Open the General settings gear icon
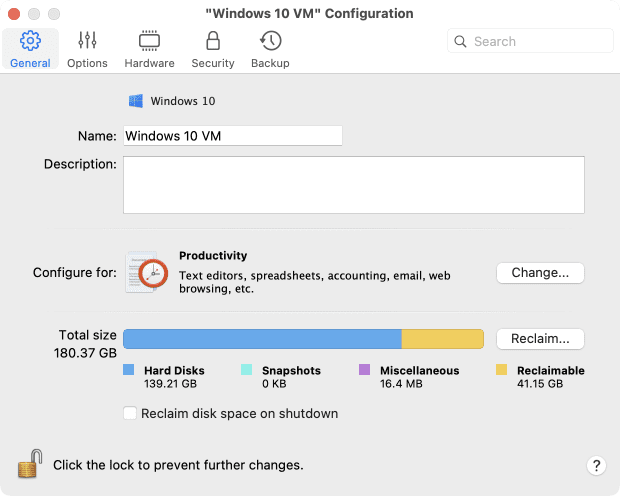This screenshot has height=496, width=620. coord(30,41)
